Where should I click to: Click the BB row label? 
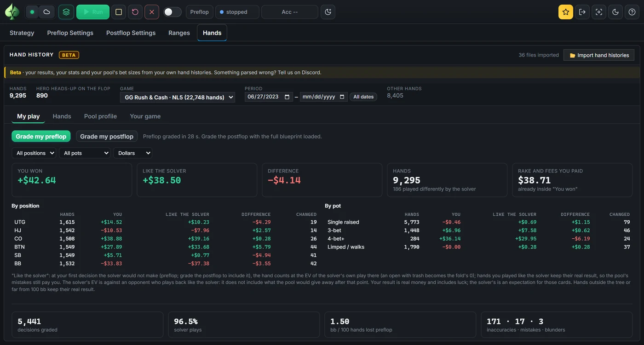click(x=17, y=264)
